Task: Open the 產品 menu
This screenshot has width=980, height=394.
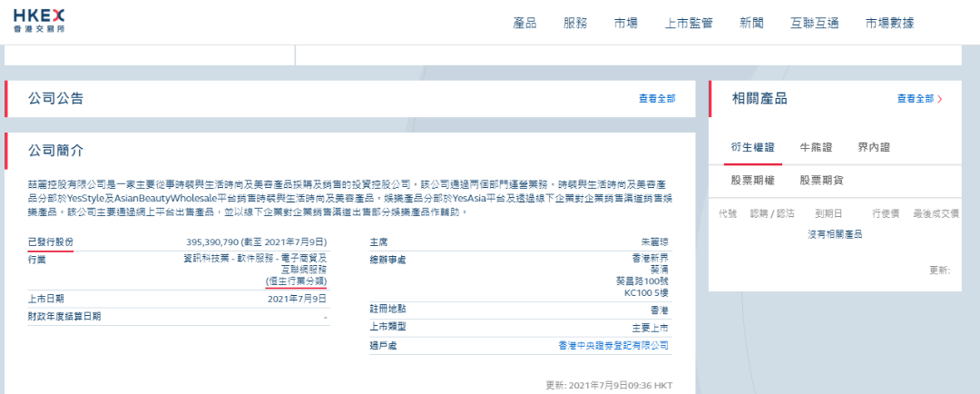Action: coord(524,23)
